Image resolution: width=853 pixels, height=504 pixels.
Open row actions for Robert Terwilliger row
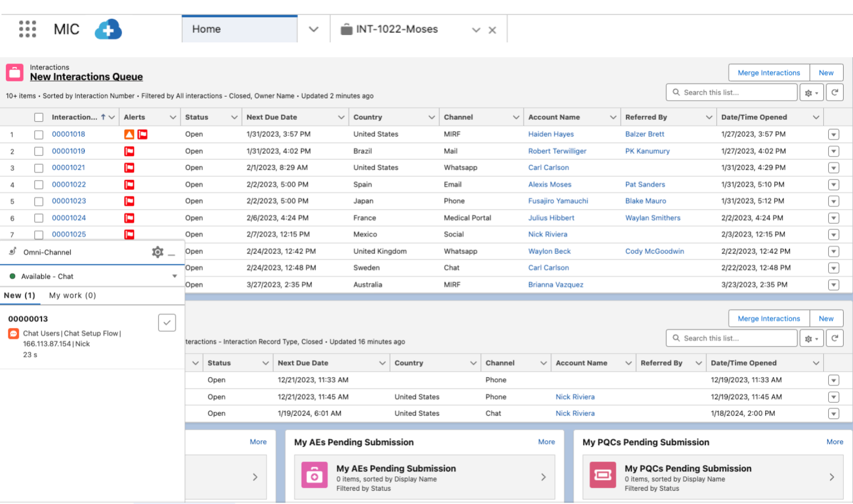pyautogui.click(x=834, y=151)
